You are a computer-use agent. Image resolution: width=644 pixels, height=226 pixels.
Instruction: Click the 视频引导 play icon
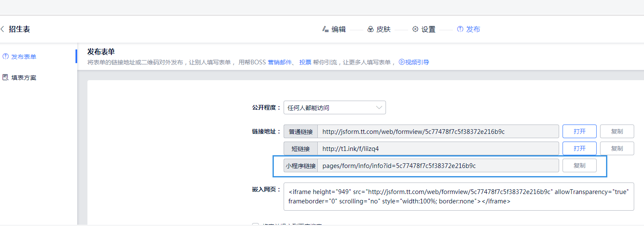[x=401, y=62]
